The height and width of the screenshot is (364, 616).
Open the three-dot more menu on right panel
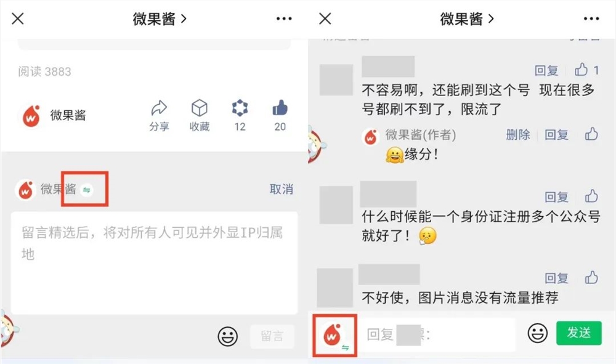[591, 18]
